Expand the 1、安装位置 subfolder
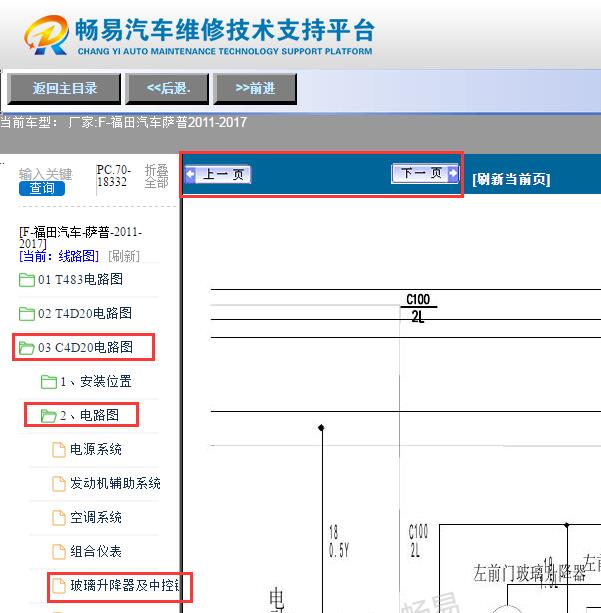The width and height of the screenshot is (601, 613). (x=96, y=381)
